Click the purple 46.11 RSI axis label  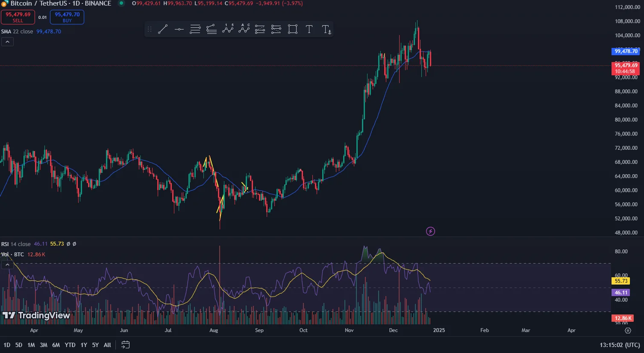click(621, 293)
